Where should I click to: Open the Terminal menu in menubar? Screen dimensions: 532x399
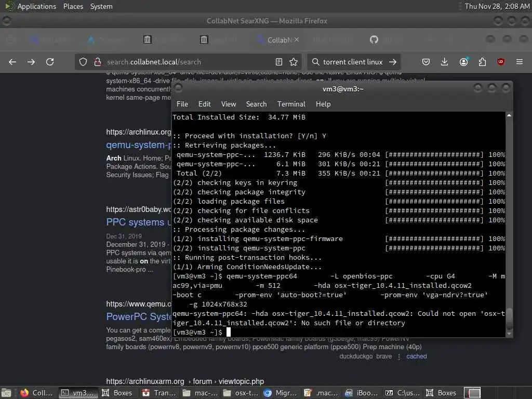click(291, 104)
